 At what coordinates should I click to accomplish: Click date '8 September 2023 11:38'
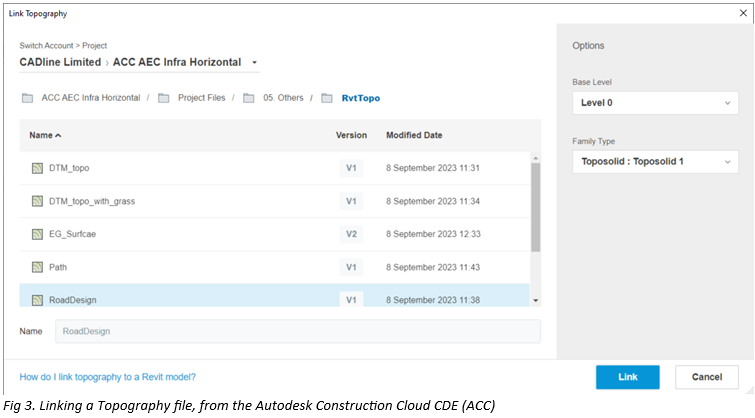point(433,300)
